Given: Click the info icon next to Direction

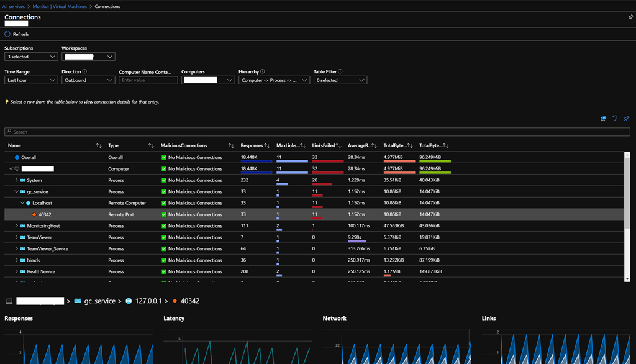Looking at the screenshot, I should coord(84,71).
